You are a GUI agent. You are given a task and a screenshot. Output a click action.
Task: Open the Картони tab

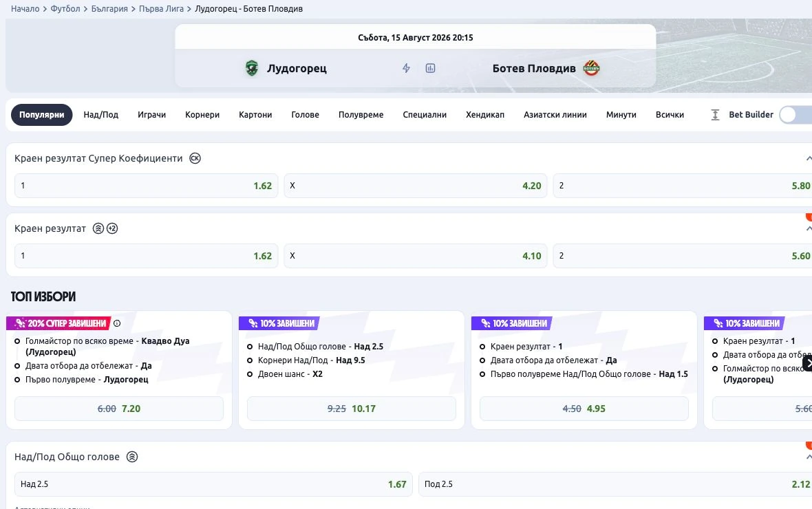pyautogui.click(x=255, y=115)
